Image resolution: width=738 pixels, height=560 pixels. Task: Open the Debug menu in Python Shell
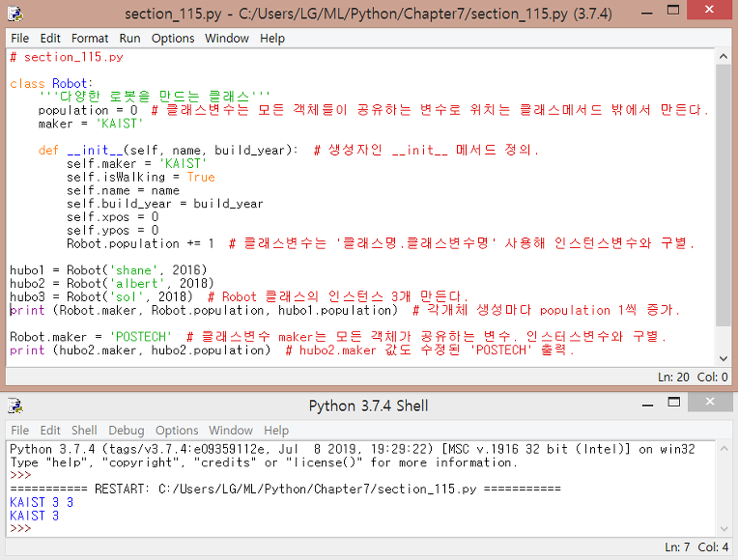(127, 430)
